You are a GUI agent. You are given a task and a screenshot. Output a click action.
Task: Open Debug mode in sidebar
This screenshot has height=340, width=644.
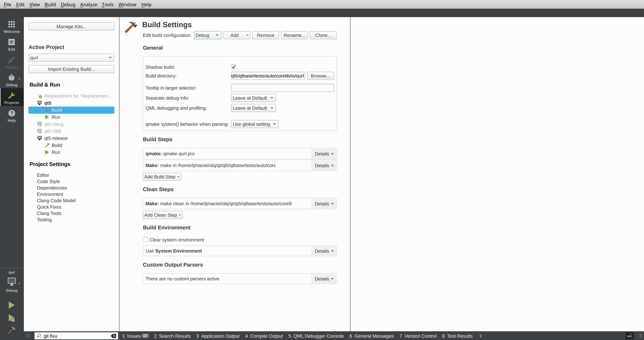[12, 80]
